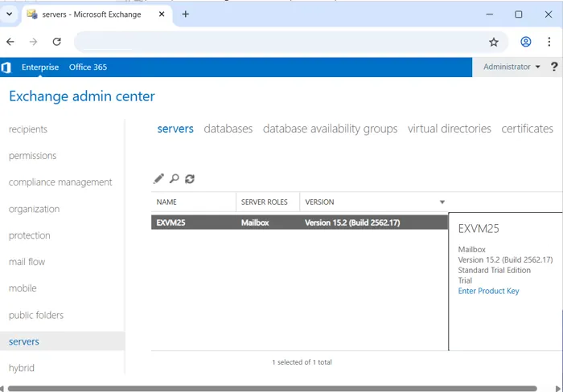563x392 pixels.
Task: Click Standard Trial Edition text in details pane
Action: (x=495, y=270)
